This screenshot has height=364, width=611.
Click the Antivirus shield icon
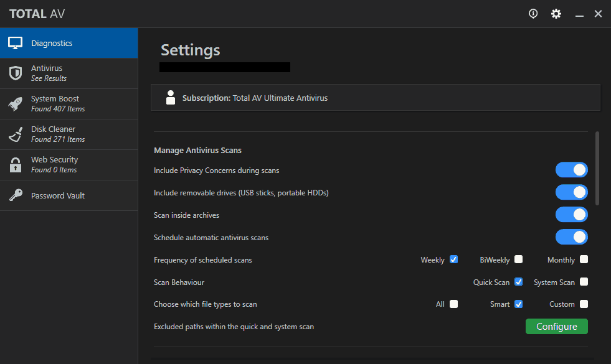pos(15,73)
